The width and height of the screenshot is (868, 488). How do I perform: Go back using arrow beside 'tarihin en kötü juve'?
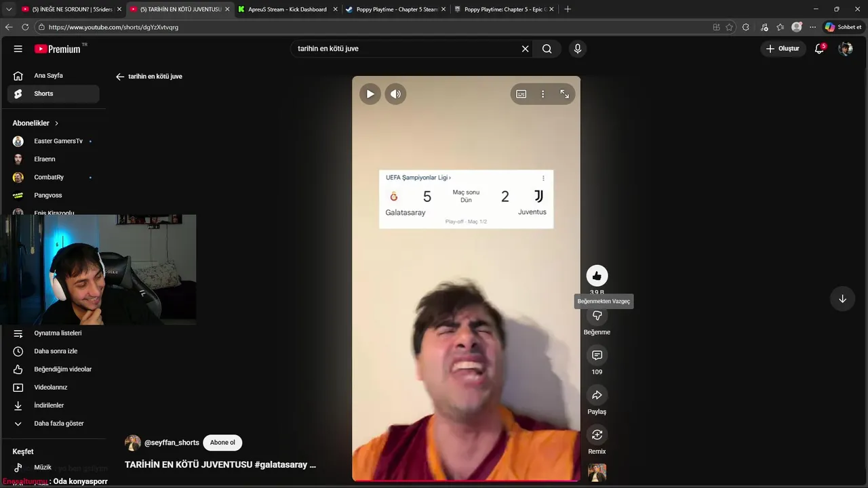(x=120, y=77)
